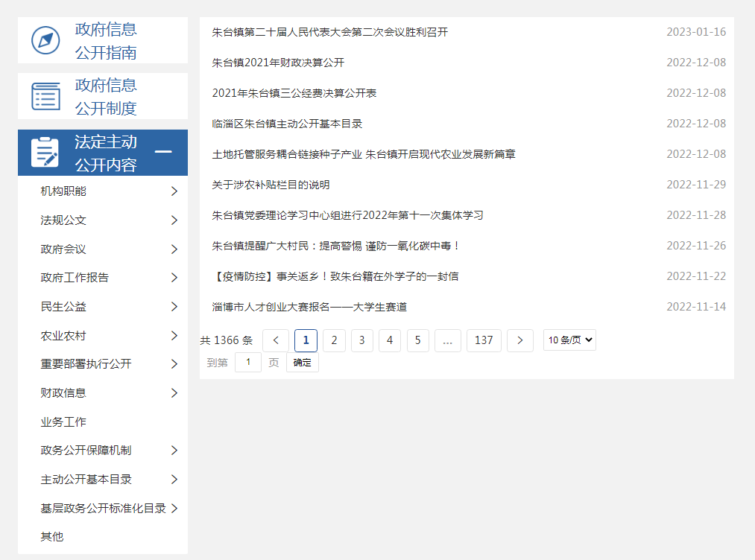Collapse 法定主动公开内容 using the minus icon
This screenshot has height=560, width=755.
coord(162,153)
